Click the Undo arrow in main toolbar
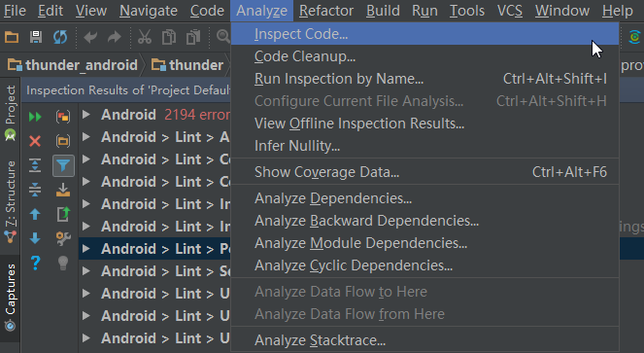Image resolution: width=644 pixels, height=353 pixels. [90, 37]
